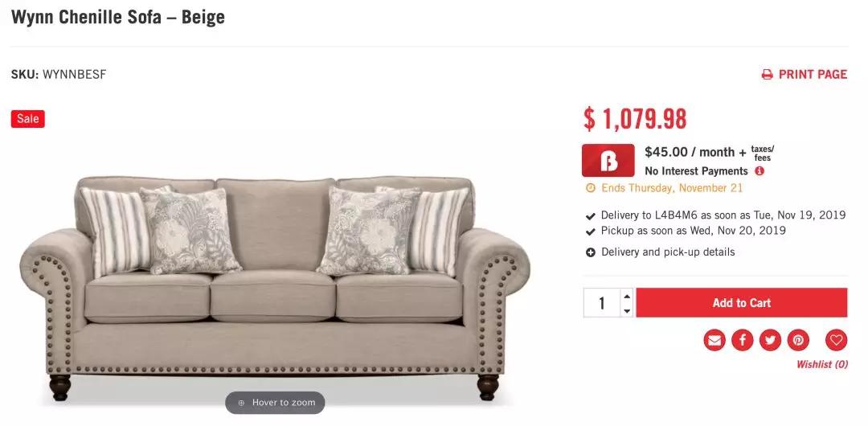
Task: Click the printer icon beside Print Page
Action: (767, 75)
